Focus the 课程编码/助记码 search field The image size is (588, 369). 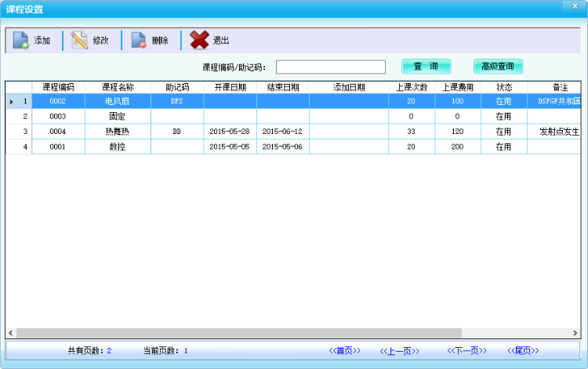(x=331, y=67)
